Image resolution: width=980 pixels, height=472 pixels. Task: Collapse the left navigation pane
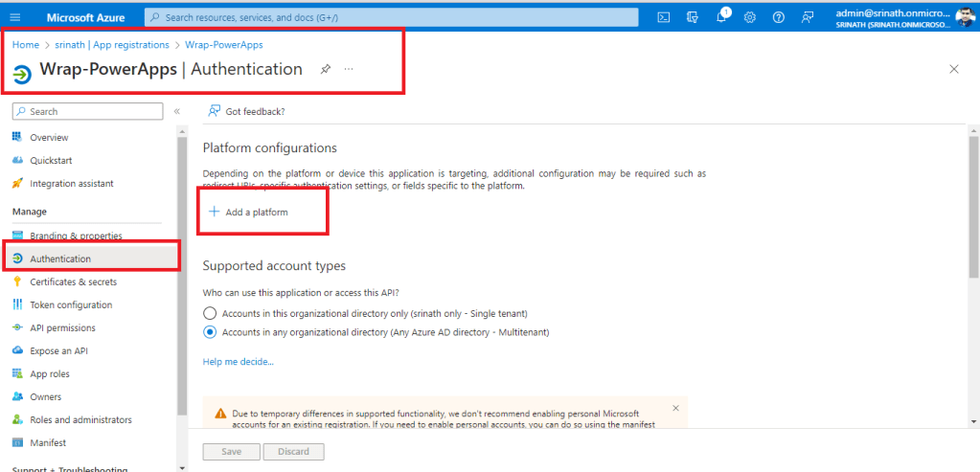(177, 112)
